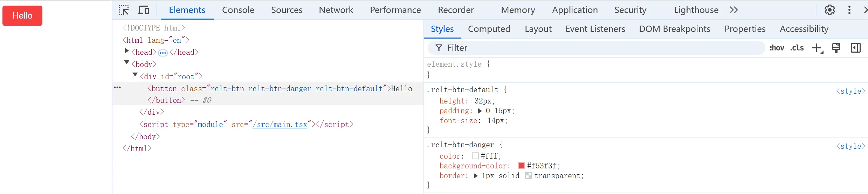This screenshot has height=194, width=868.
Task: Open the Properties subtab
Action: (x=745, y=29)
